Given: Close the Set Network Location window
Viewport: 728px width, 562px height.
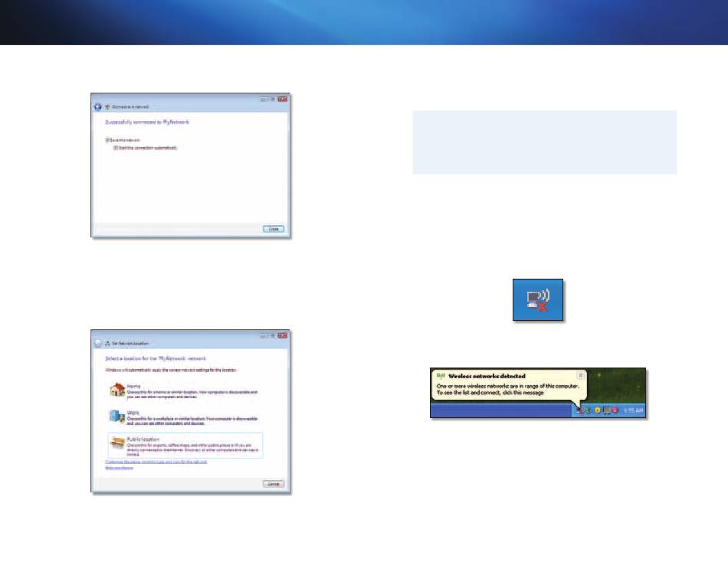Looking at the screenshot, I should (x=282, y=335).
